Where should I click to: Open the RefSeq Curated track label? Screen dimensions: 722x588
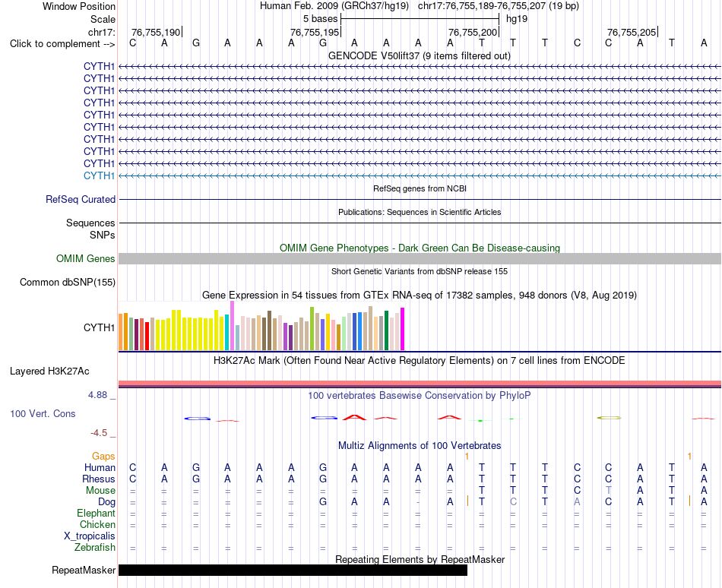point(81,199)
